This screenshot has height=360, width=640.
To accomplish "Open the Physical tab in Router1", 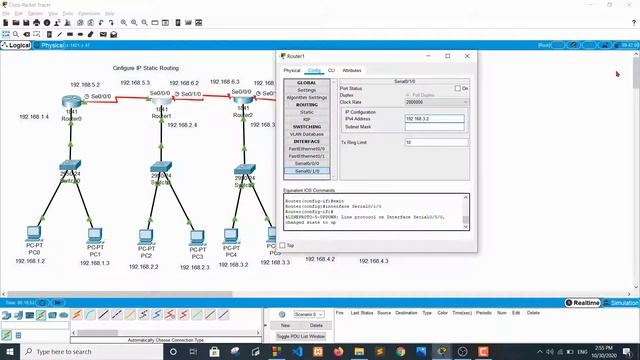I will pos(292,71).
